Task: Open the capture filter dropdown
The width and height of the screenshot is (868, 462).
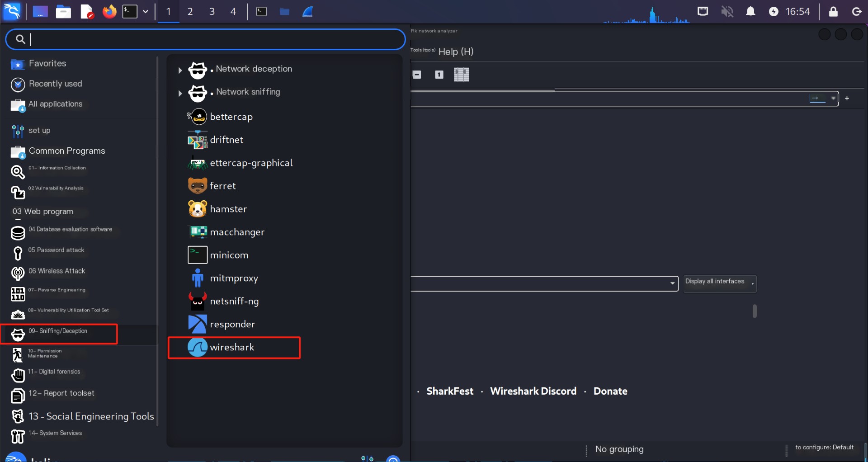Action: pos(672,283)
